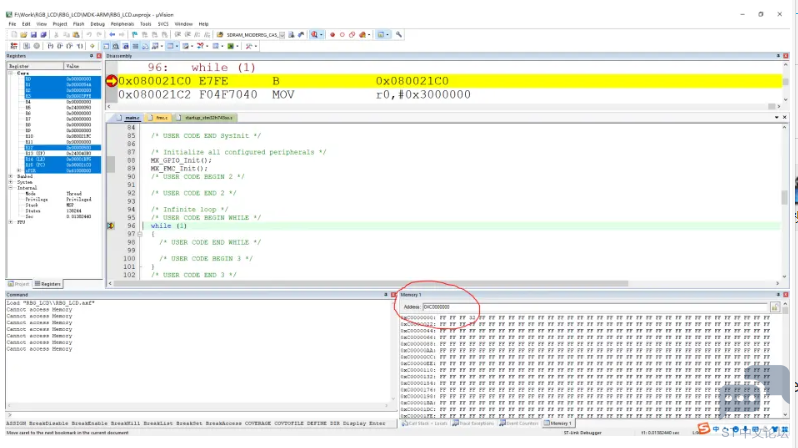Collapse the Internal register group

11,188
